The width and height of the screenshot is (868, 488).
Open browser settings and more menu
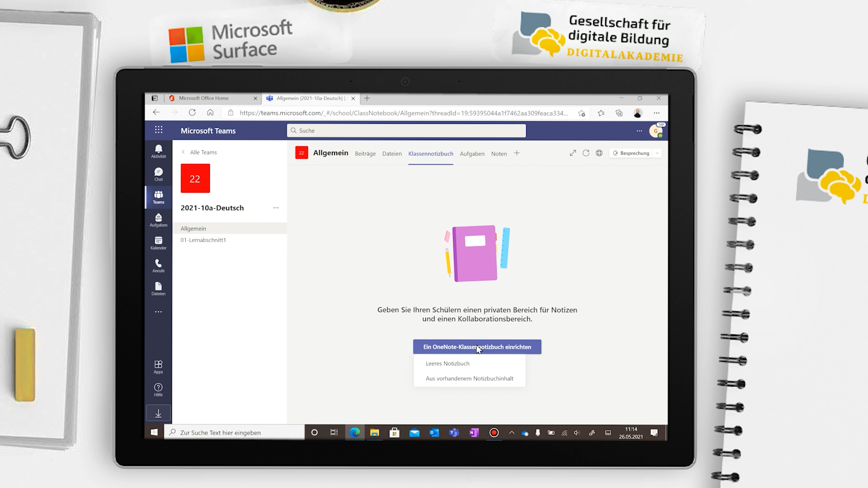click(x=656, y=113)
